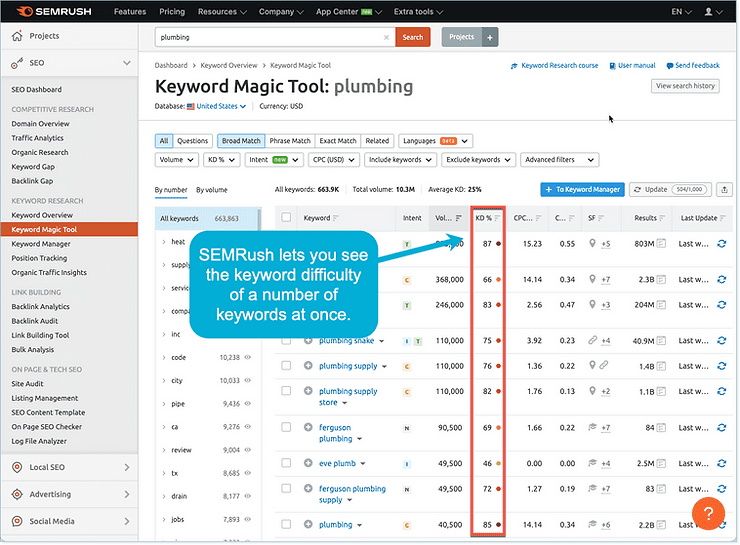Click the Social Media icon
The image size is (740, 545).
click(x=17, y=521)
